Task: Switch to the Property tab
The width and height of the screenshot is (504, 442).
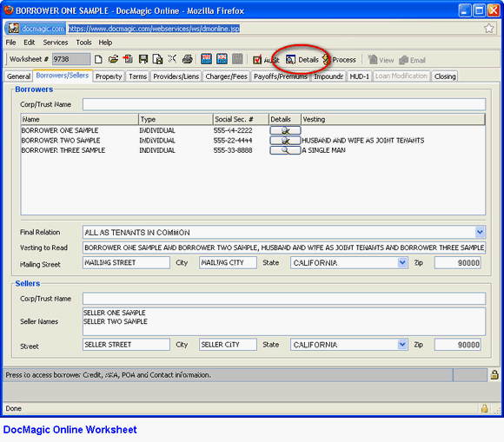Action: (109, 76)
